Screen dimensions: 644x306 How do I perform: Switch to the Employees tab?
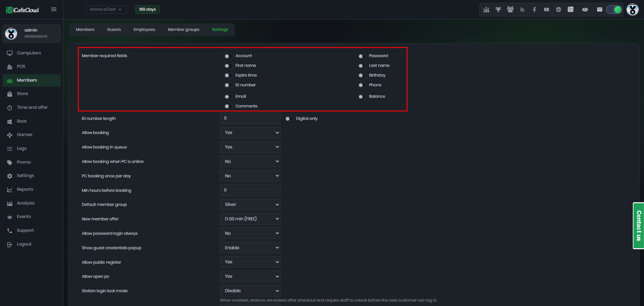[x=144, y=30]
